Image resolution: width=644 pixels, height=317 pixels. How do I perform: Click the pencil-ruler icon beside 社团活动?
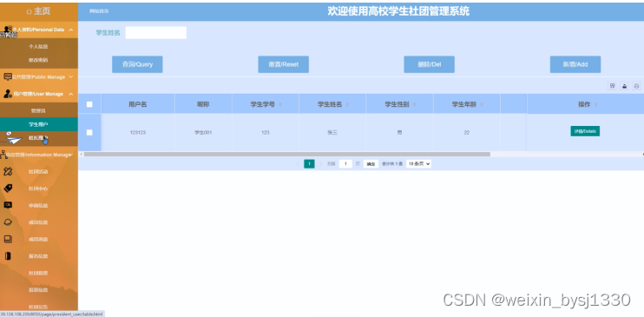pos(8,171)
